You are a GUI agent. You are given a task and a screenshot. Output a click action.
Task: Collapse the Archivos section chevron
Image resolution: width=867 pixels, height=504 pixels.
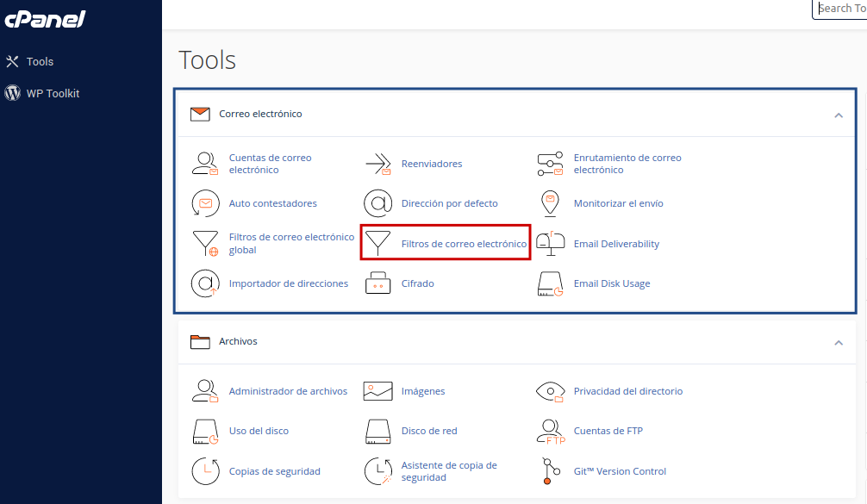click(x=838, y=343)
